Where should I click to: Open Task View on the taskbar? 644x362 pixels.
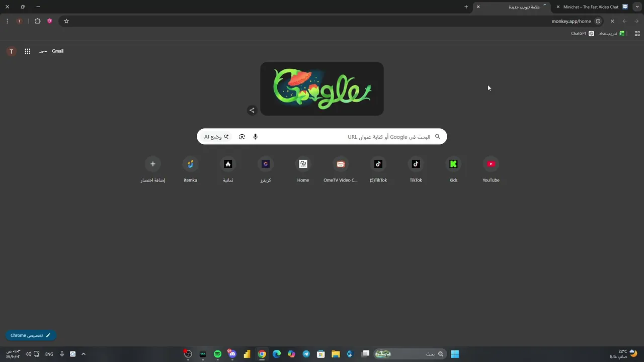click(x=366, y=354)
